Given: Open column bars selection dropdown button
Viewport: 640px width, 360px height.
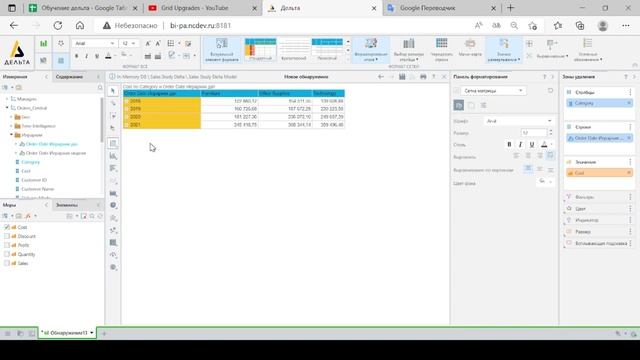Looking at the screenshot, I should click(x=408, y=50).
